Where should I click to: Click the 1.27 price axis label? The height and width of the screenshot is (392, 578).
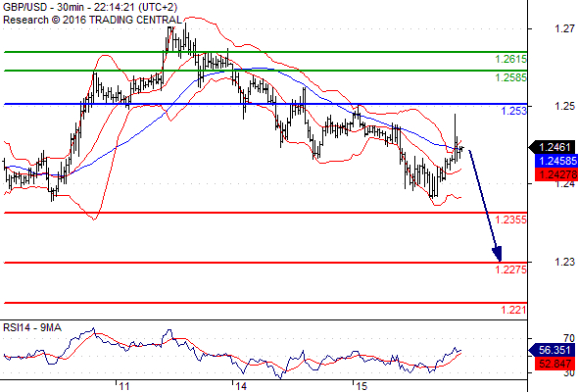[x=564, y=28]
